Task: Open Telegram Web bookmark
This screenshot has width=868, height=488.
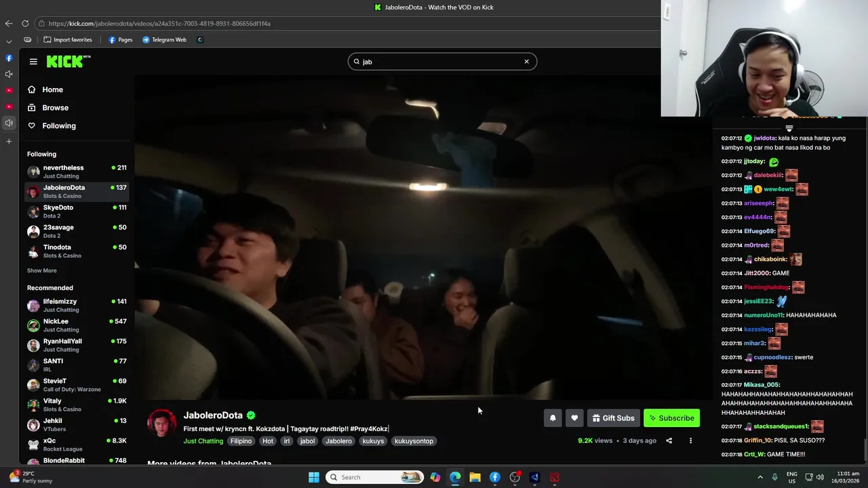Action: [164, 39]
